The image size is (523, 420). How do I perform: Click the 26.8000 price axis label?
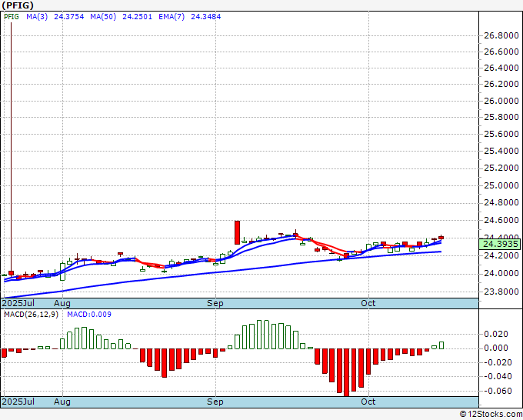pos(501,35)
